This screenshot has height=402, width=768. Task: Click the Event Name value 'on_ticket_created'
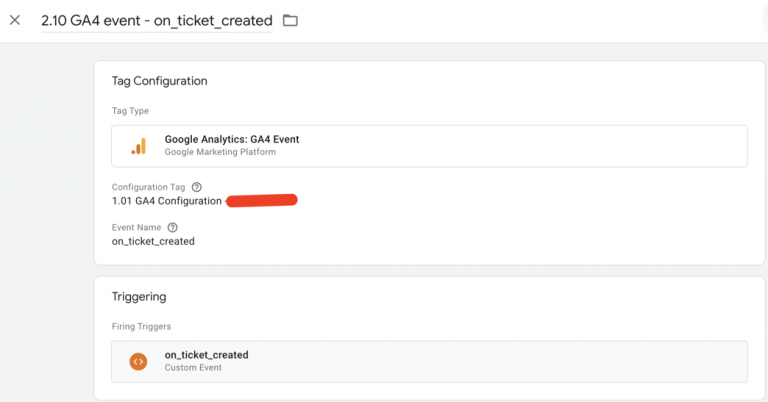153,241
